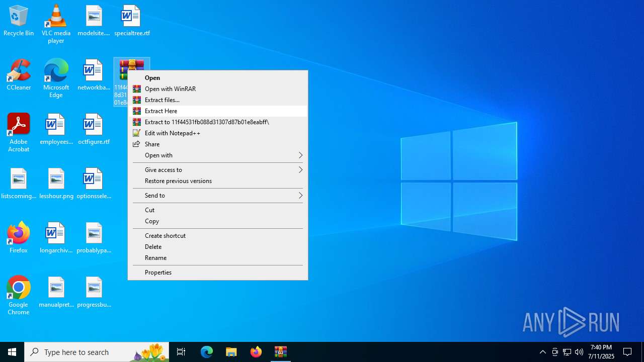644x362 pixels.
Task: Open Properties from context menu
Action: click(217, 273)
